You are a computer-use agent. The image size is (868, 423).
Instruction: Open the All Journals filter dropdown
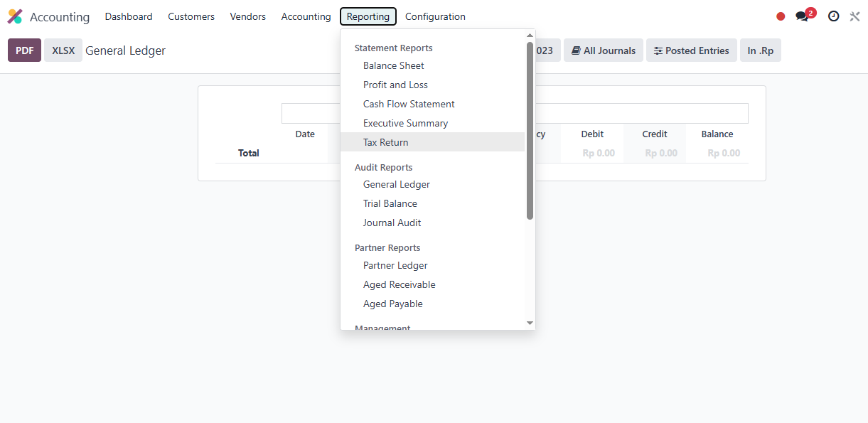[603, 50]
